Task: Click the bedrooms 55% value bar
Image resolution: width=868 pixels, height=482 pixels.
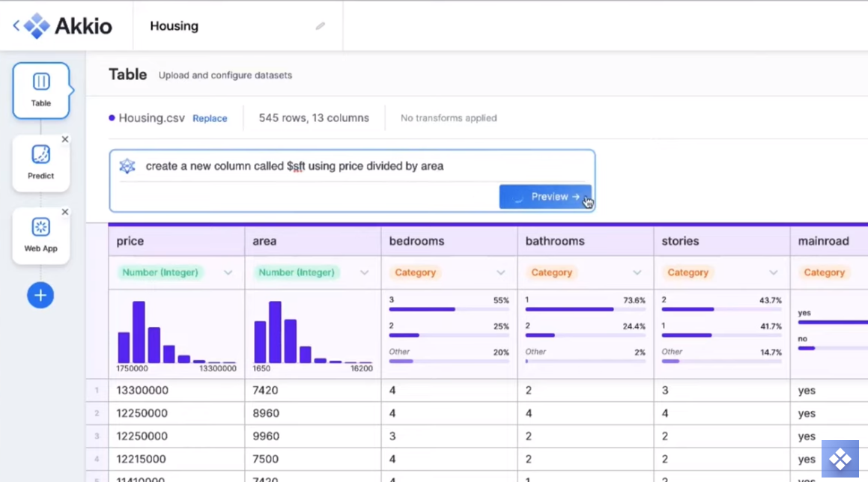Action: tap(449, 309)
